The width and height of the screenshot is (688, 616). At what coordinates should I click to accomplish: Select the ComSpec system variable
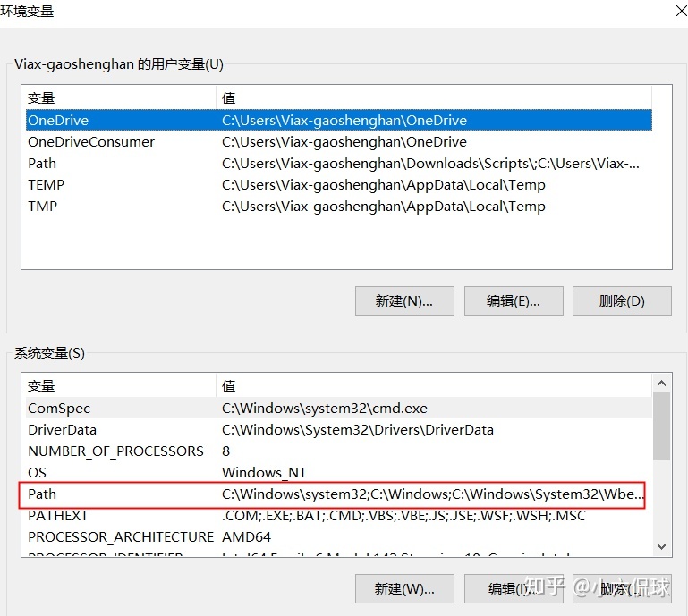tap(339, 408)
